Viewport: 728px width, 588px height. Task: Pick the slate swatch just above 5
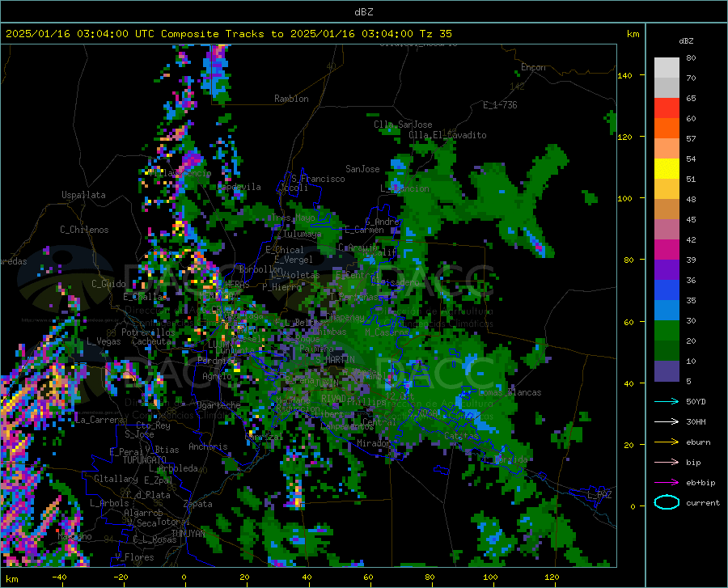pyautogui.click(x=667, y=371)
